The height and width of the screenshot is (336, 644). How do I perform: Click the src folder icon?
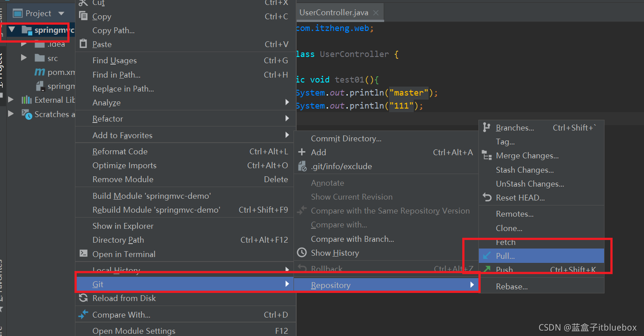pyautogui.click(x=39, y=58)
